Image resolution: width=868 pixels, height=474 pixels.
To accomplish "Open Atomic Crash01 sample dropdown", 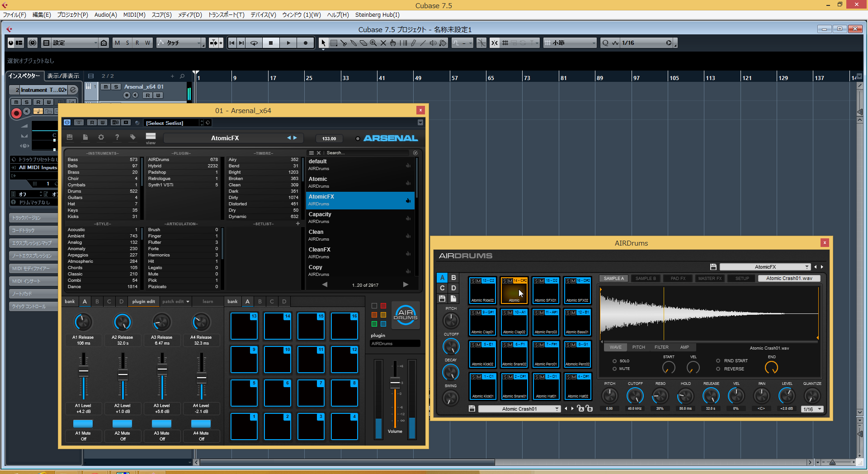I will (519, 409).
